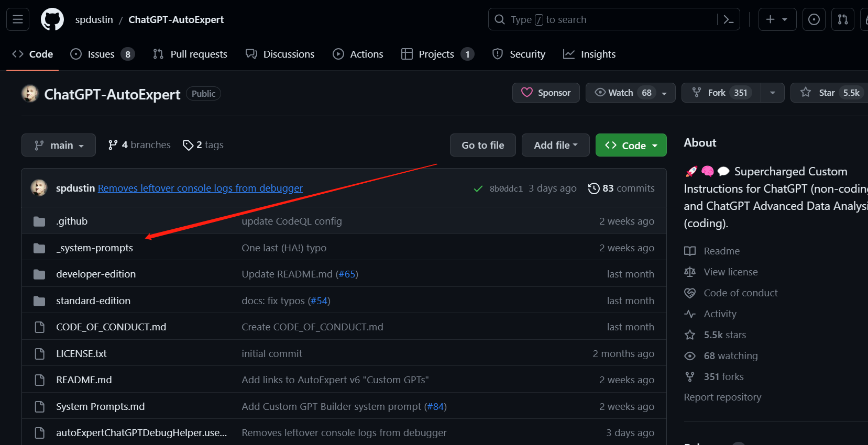Click the .github folder icon
This screenshot has height=445, width=868.
pyautogui.click(x=39, y=221)
